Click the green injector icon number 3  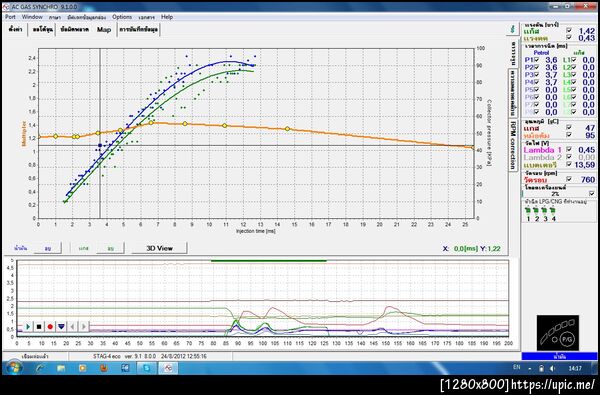tap(545, 210)
